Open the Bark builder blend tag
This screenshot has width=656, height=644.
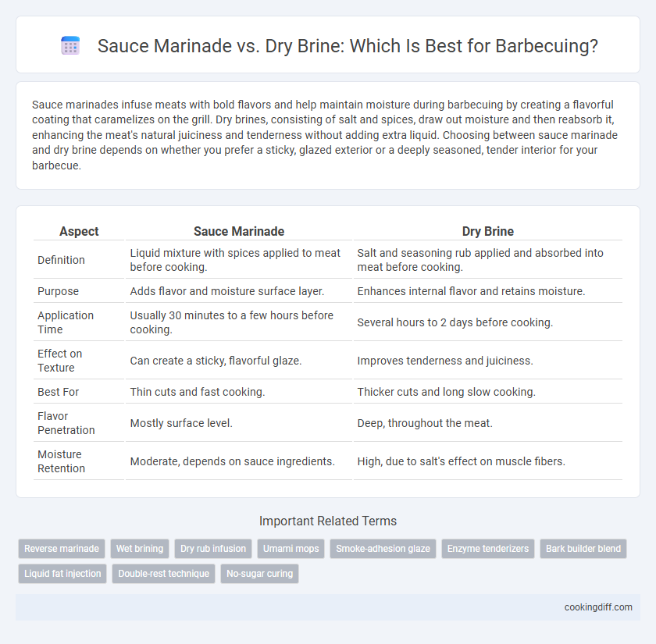click(x=583, y=549)
